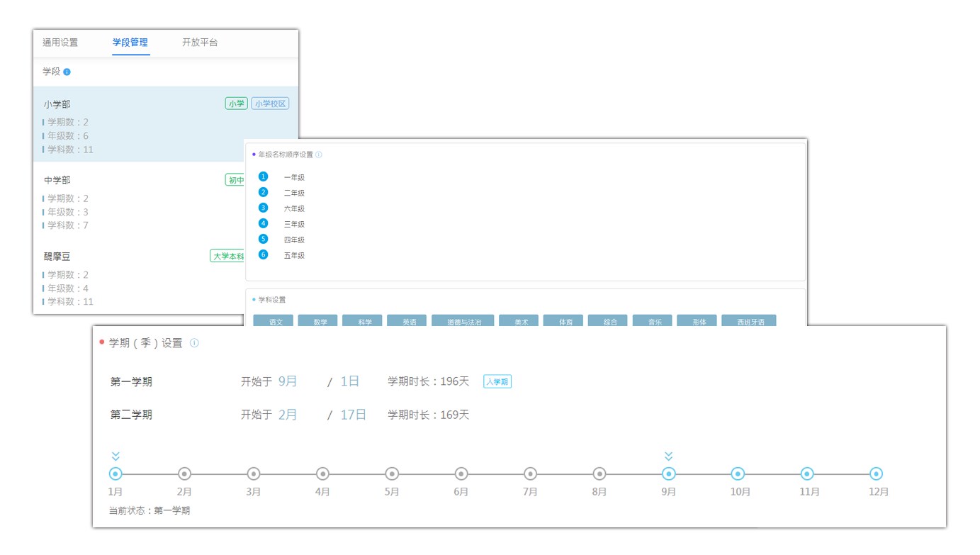Image resolution: width=980 pixels, height=555 pixels.
Task: Click the 道德与法治 subject button
Action: click(462, 321)
